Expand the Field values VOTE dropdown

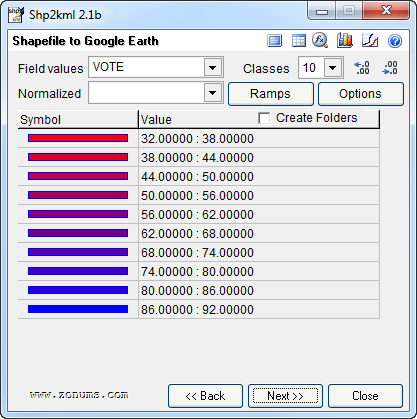click(x=213, y=68)
